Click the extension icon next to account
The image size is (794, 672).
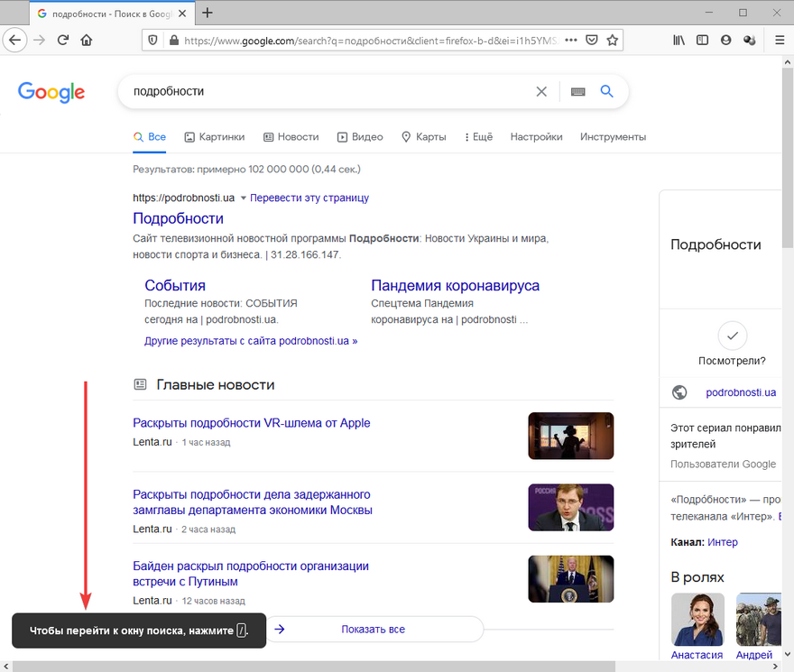coord(750,40)
